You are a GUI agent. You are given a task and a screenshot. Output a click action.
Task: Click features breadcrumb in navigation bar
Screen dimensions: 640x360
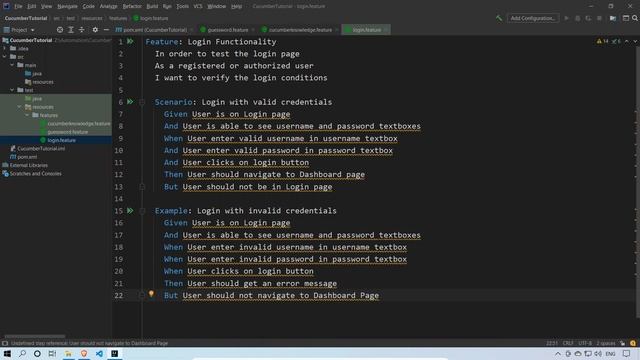tap(118, 18)
